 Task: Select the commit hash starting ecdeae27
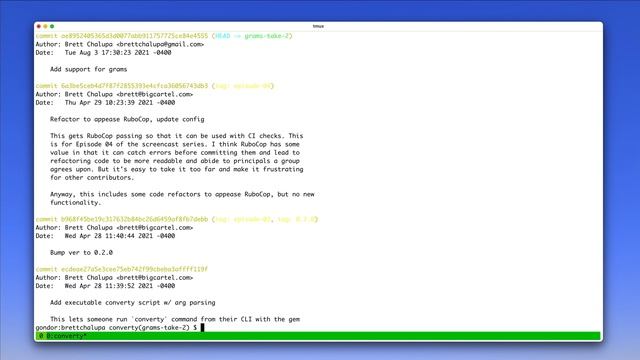click(x=134, y=269)
